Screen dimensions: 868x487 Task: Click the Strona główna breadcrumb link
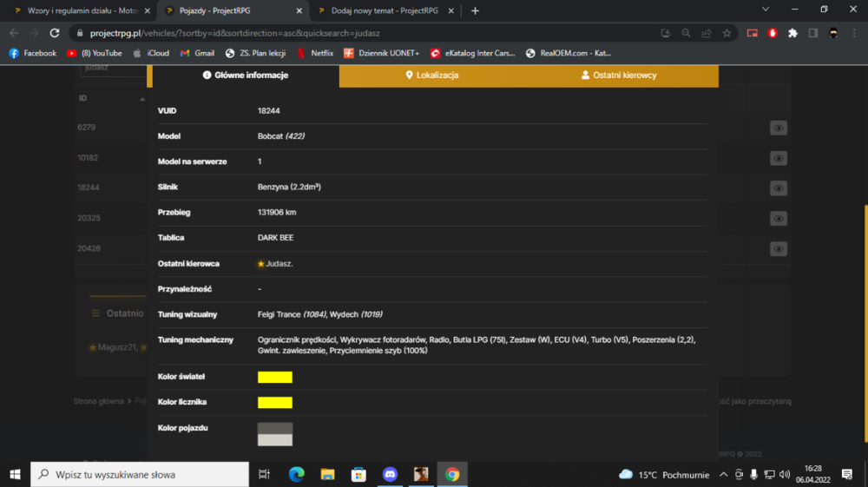pyautogui.click(x=99, y=401)
